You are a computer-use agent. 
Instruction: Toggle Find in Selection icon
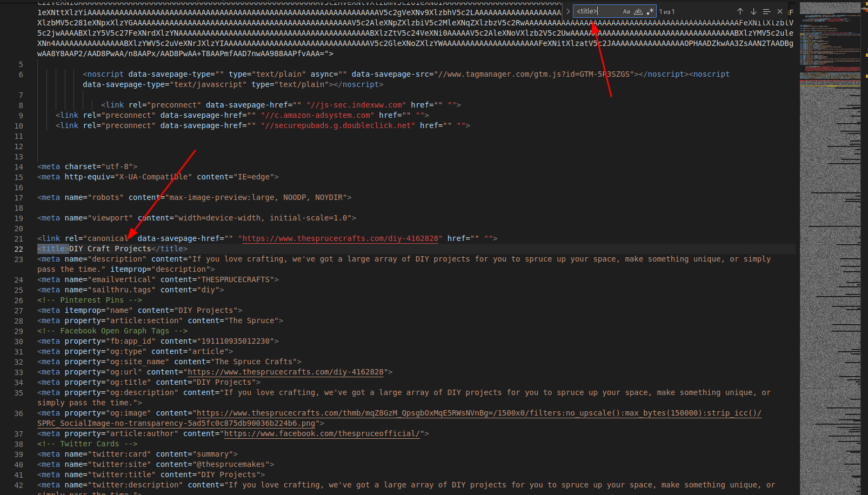pos(766,11)
